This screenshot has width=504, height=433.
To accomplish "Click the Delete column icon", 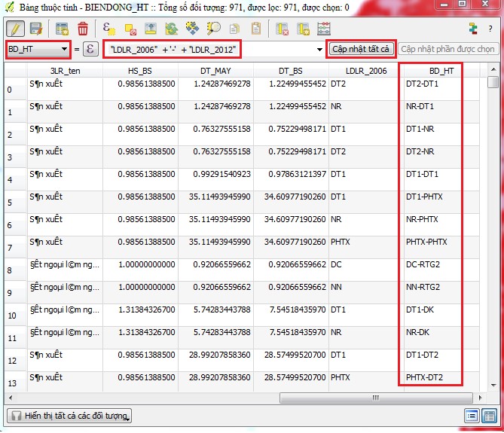I will coord(282,29).
